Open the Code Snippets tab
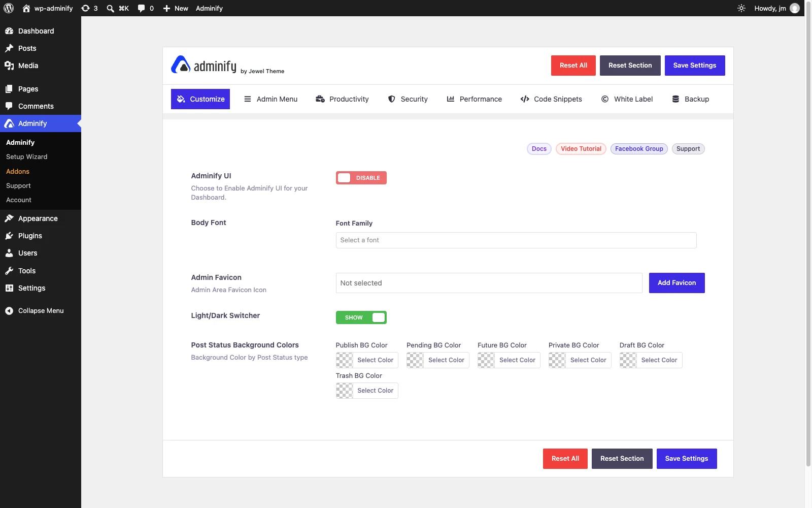Viewport: 812px width, 508px height. click(551, 99)
